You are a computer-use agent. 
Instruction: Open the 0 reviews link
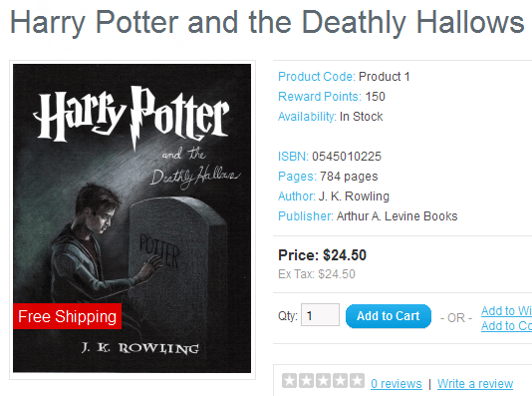397,384
